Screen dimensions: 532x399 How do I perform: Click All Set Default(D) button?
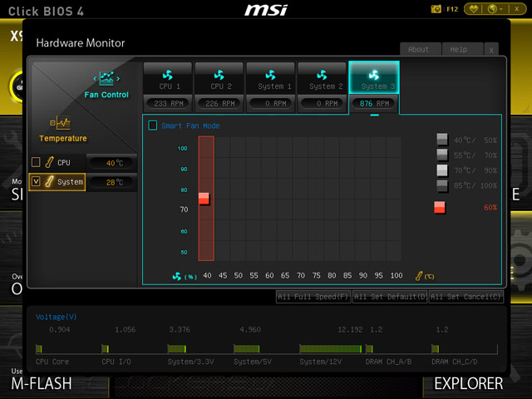coord(390,297)
